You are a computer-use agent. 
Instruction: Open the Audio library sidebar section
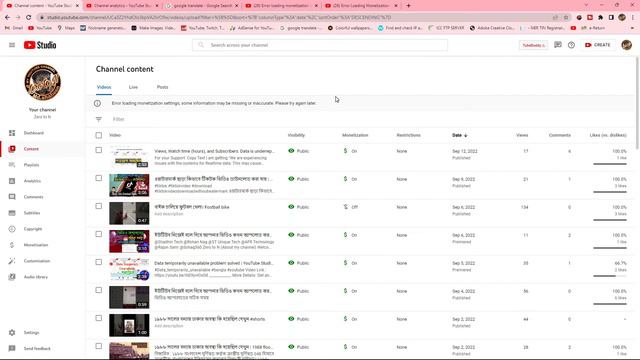(x=42, y=277)
